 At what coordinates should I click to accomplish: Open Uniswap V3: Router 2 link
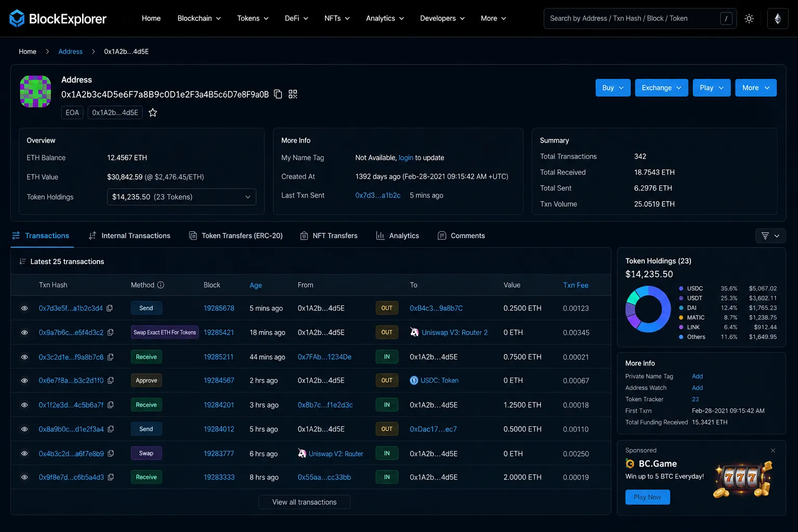(x=455, y=332)
